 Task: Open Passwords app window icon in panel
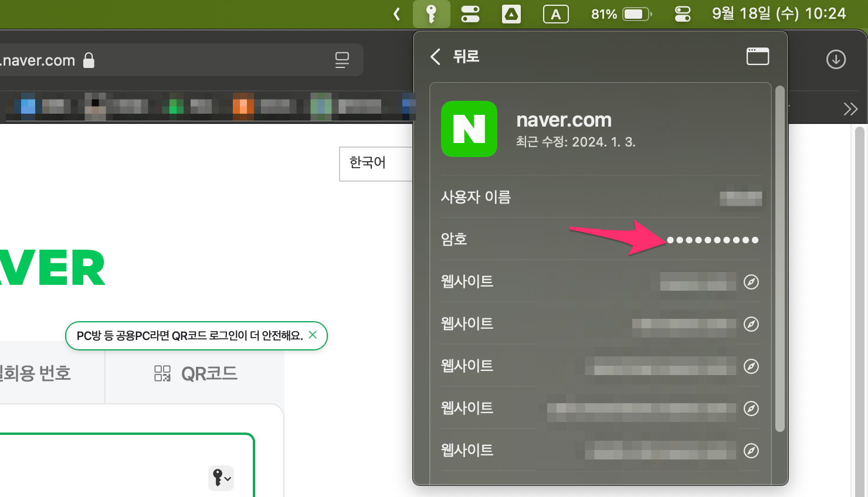point(758,56)
